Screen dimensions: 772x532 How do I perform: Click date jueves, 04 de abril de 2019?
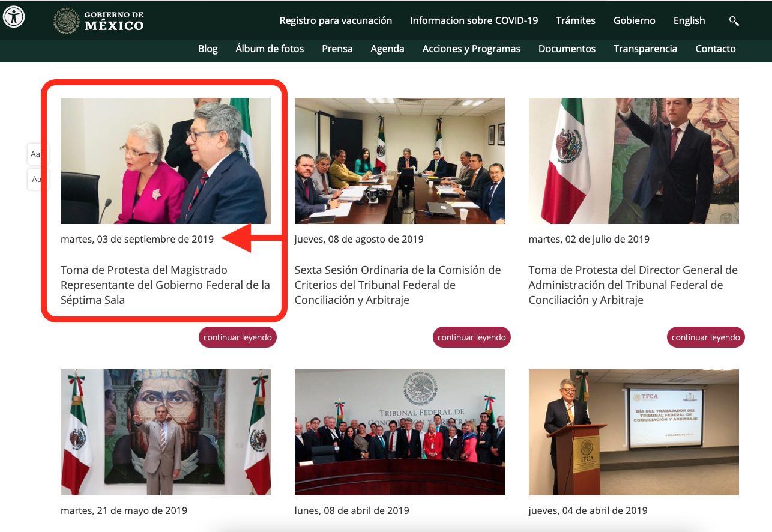click(x=588, y=510)
